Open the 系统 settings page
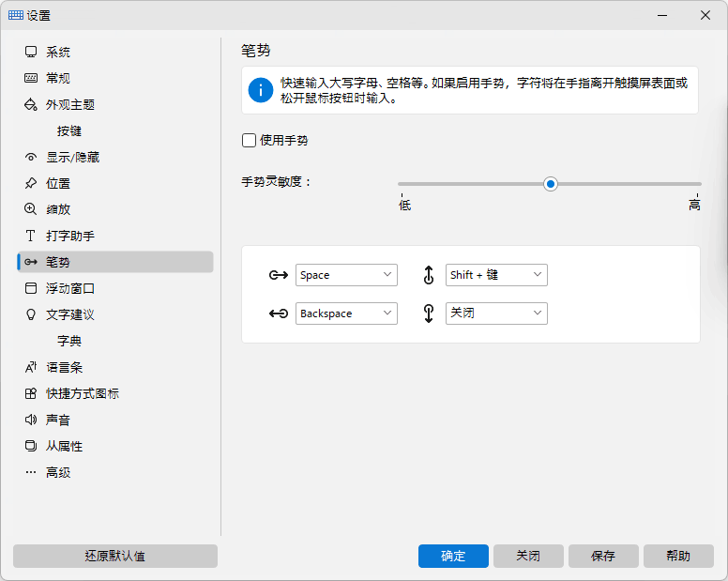Viewport: 728px width, 581px height. 115,52
